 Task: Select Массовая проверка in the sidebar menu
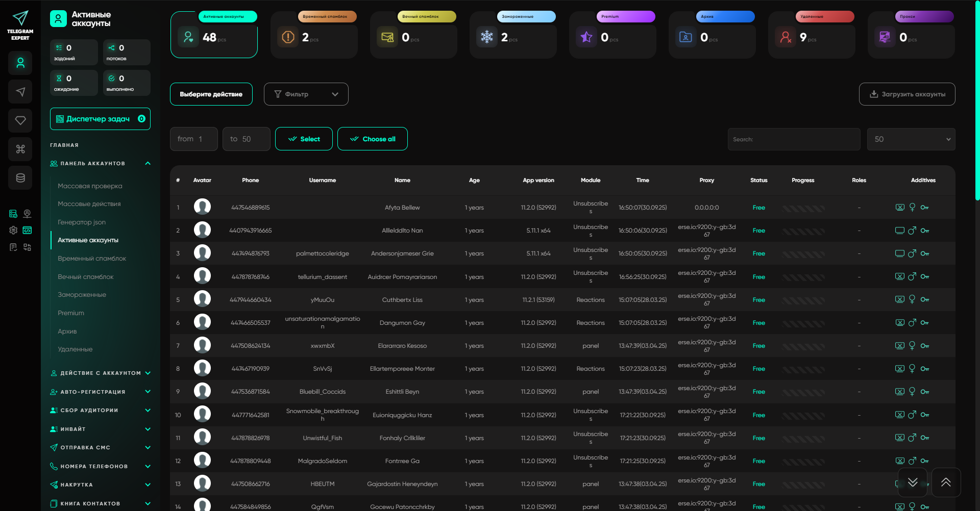[90, 186]
